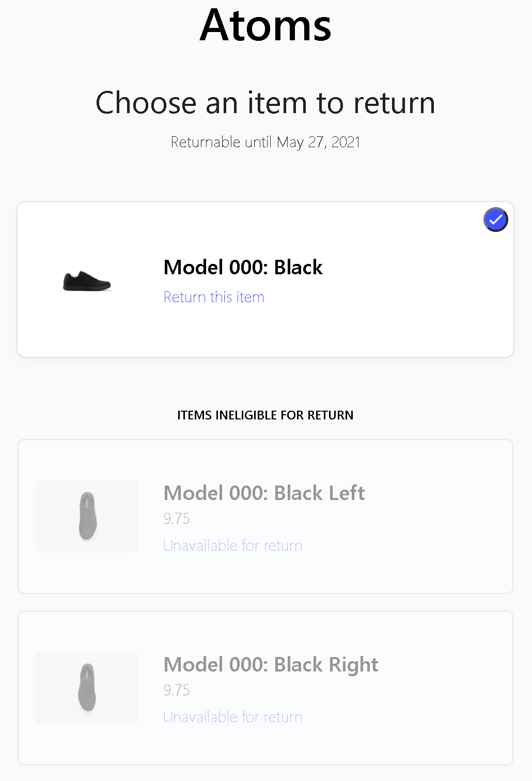Click 'Unavailable for return' under Black Right

233,717
